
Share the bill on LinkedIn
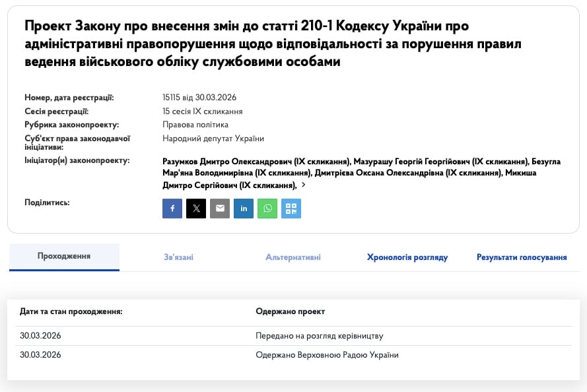(x=244, y=209)
